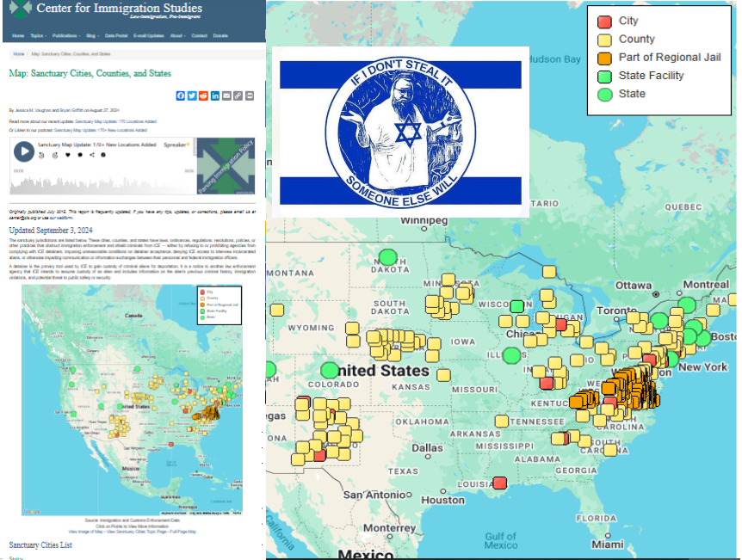Click yellow county marker in Kansas
This screenshot has height=560, width=742.
443,376
